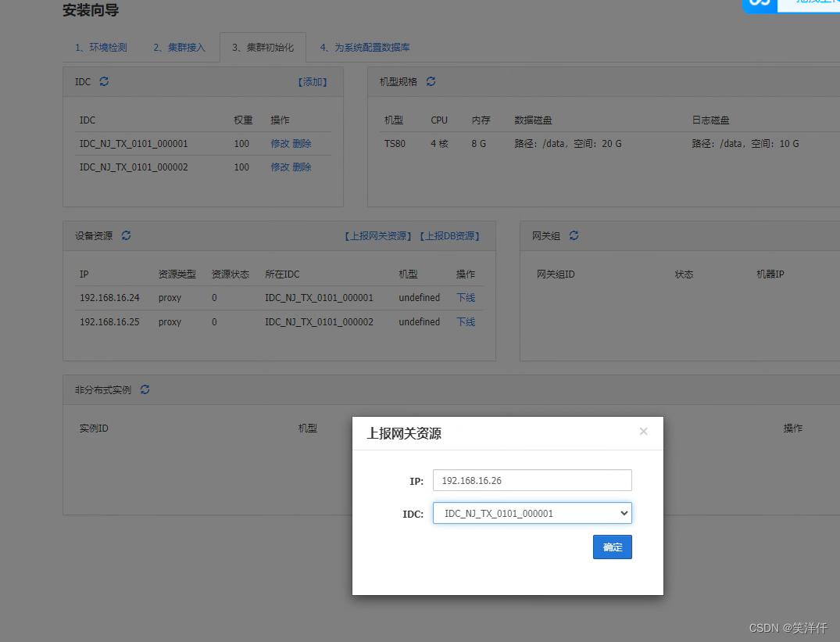Refresh the 设备资源 panel
840x642 pixels.
point(127,235)
